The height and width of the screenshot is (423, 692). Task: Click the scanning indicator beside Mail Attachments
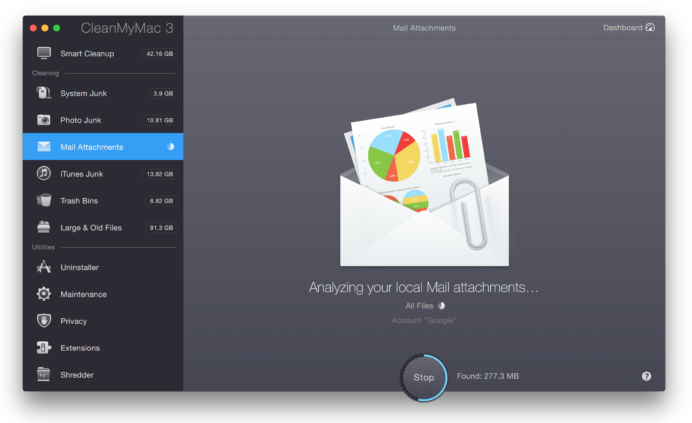(x=170, y=147)
